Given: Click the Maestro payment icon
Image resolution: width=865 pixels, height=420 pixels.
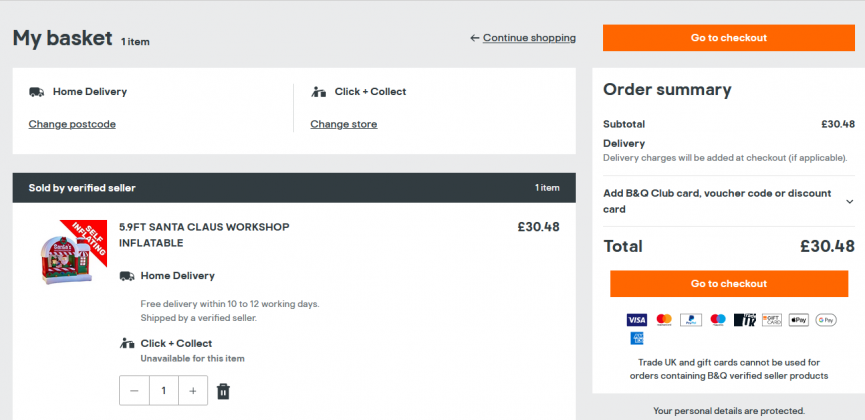Looking at the screenshot, I should pyautogui.click(x=718, y=320).
